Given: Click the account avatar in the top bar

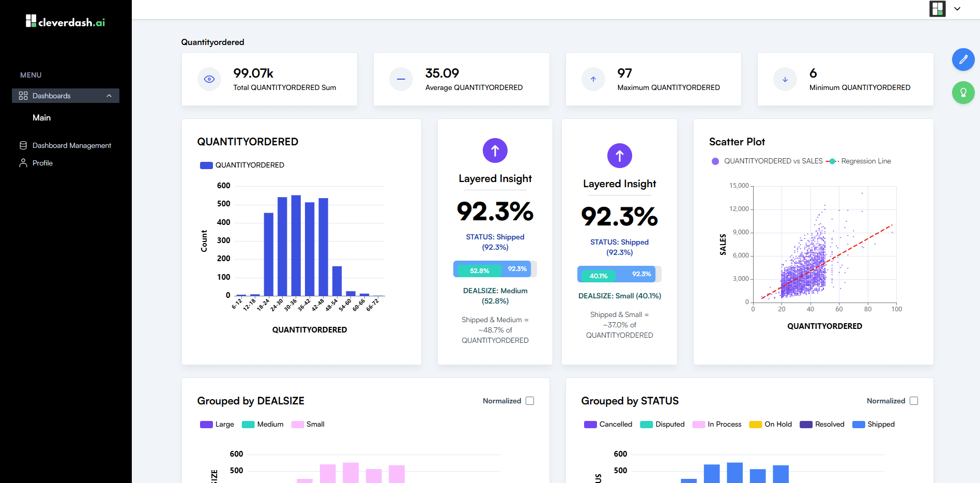Looking at the screenshot, I should tap(938, 9).
